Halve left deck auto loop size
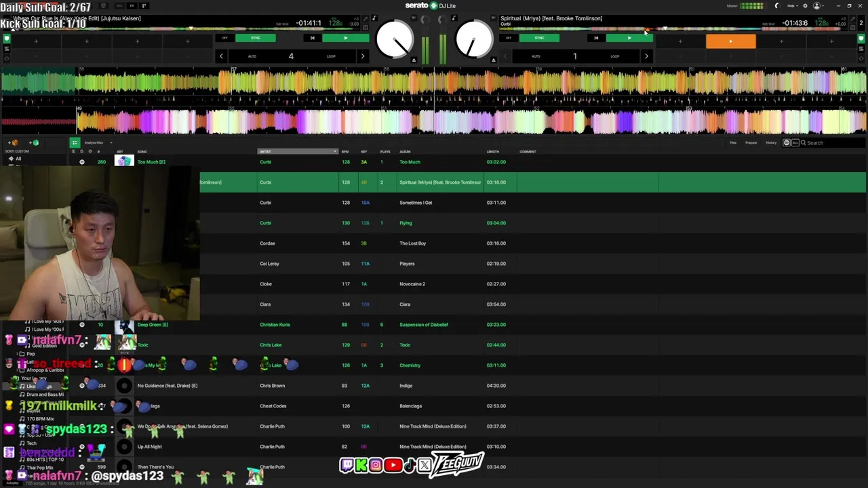This screenshot has width=868, height=488. click(221, 56)
